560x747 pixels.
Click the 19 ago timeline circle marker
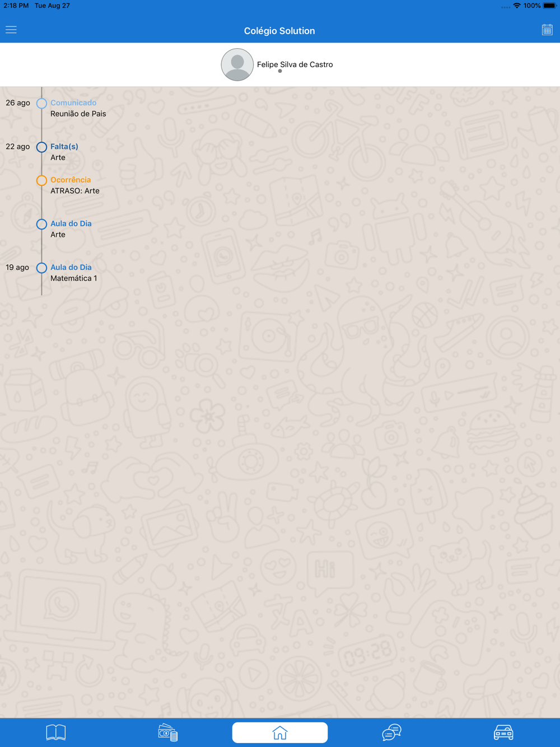(41, 268)
